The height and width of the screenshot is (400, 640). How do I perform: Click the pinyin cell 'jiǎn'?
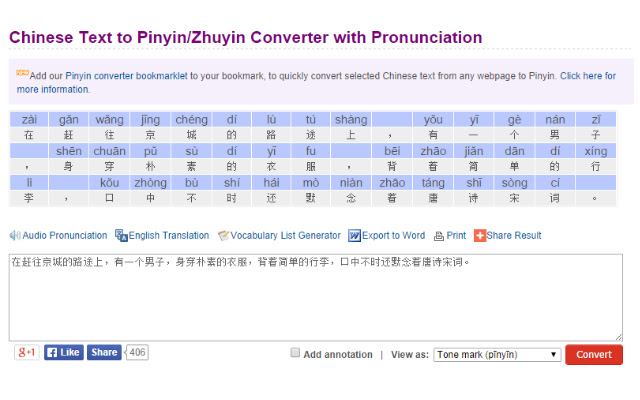click(x=473, y=151)
